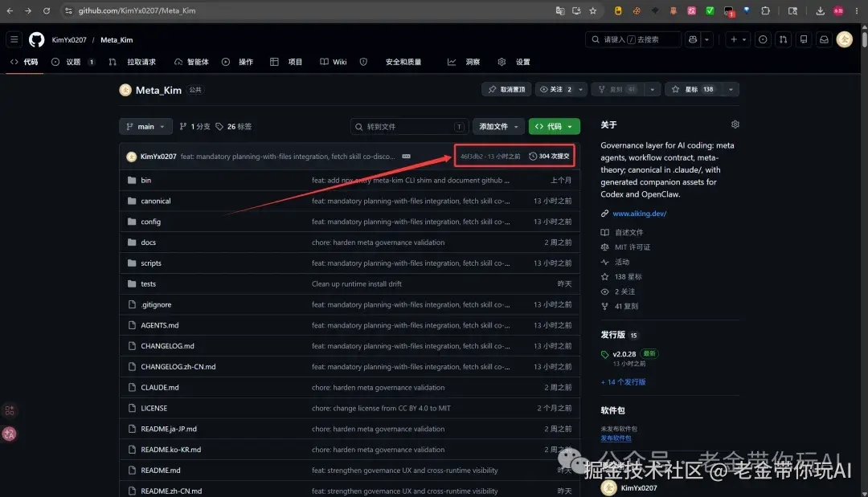Open the Wiki tab
This screenshot has height=497, width=868.
click(x=334, y=62)
